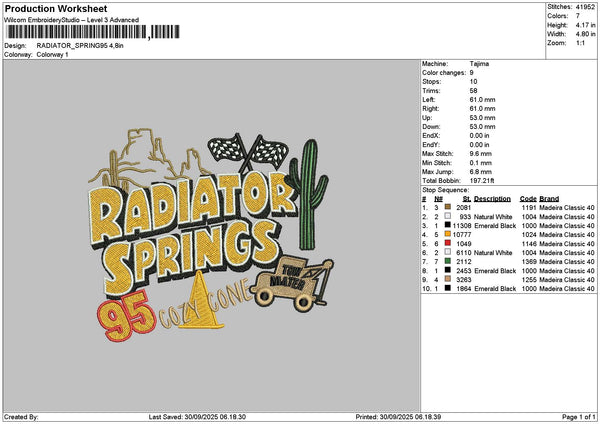Click the 'Up:' label
Screen dimensions: 600x424
[x=427, y=118]
